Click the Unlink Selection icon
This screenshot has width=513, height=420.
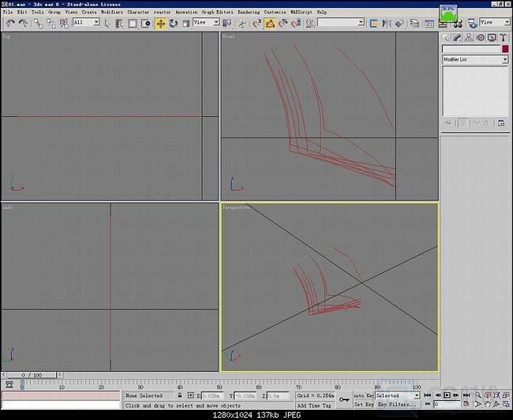point(51,23)
